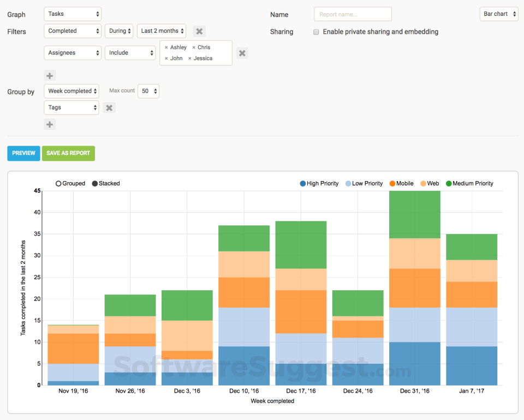Open the Week completed grouping dropdown

[x=72, y=91]
